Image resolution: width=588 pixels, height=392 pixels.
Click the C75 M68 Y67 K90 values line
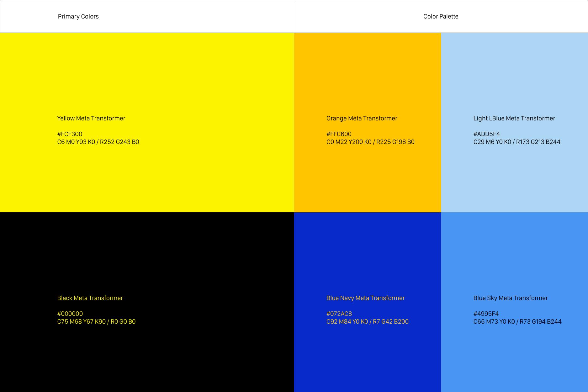(96, 321)
